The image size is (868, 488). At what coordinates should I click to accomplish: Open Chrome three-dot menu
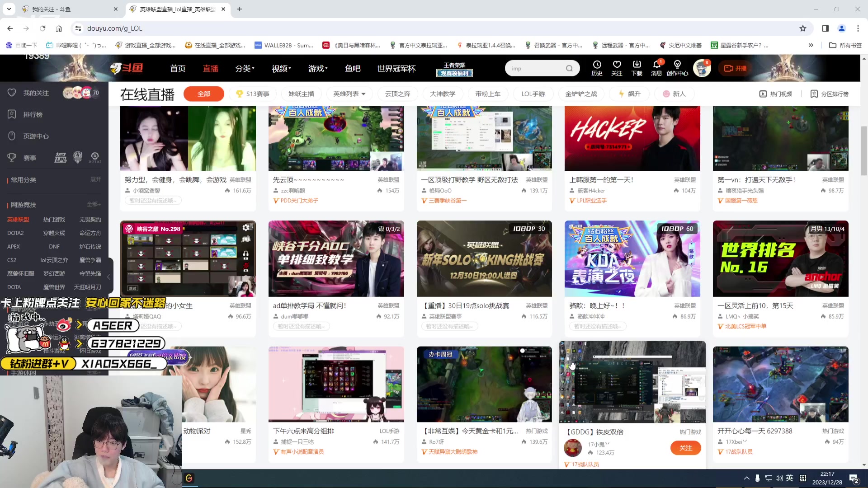coord(858,28)
